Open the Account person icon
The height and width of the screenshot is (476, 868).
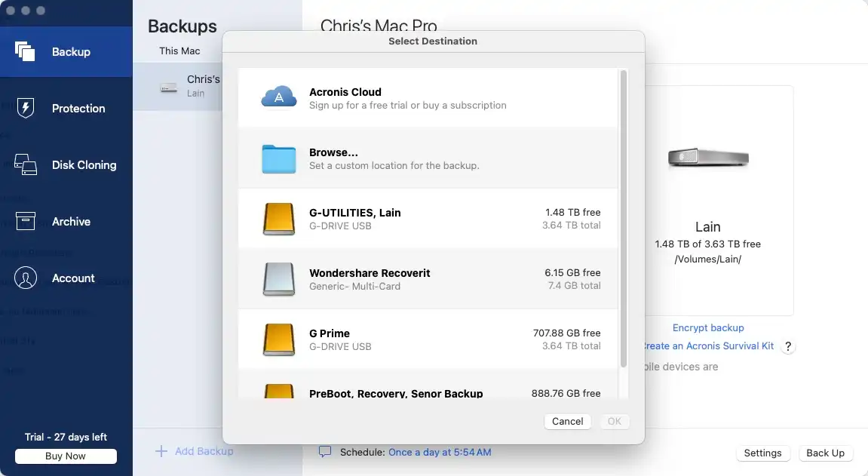[26, 278]
